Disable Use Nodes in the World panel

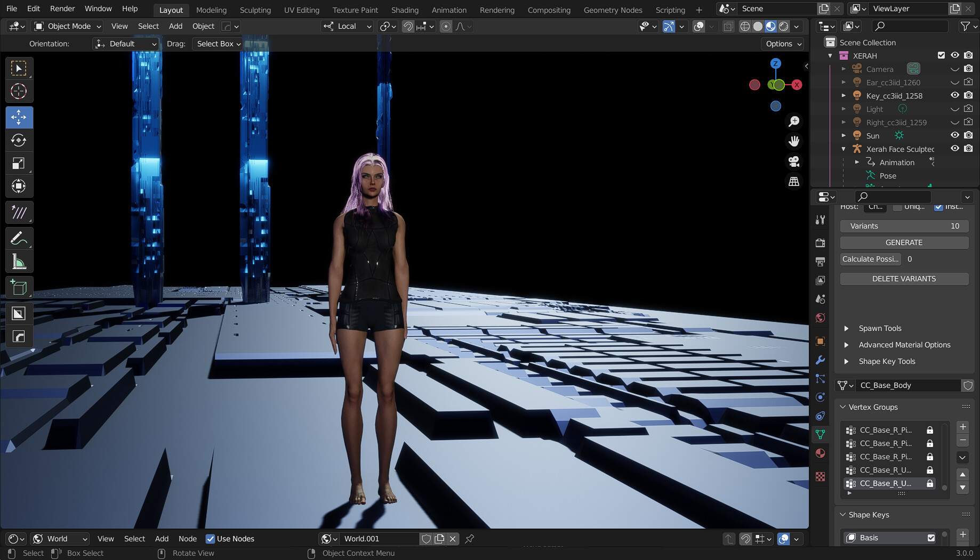coord(211,539)
